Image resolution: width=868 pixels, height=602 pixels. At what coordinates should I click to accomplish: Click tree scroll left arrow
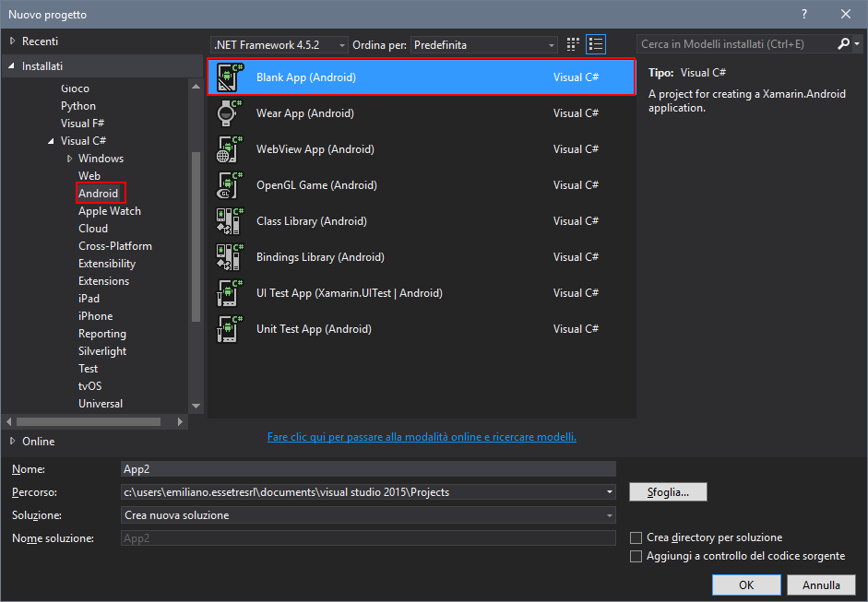pyautogui.click(x=8, y=421)
